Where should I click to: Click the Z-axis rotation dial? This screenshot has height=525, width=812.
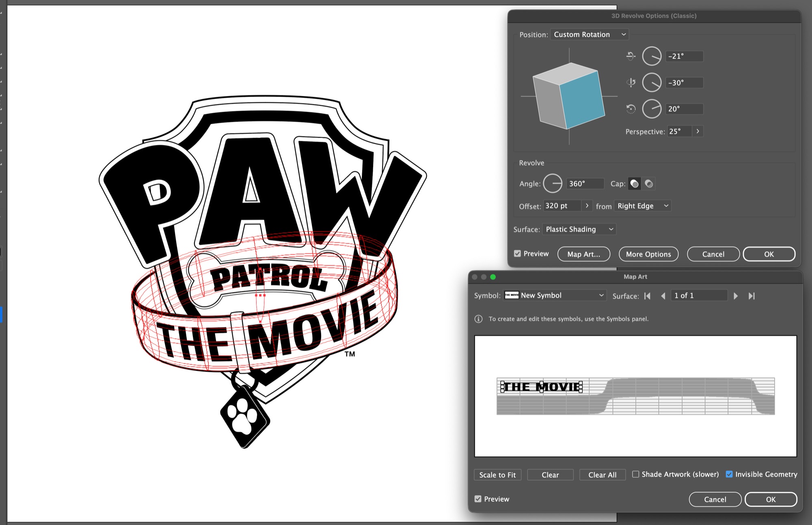pyautogui.click(x=652, y=109)
